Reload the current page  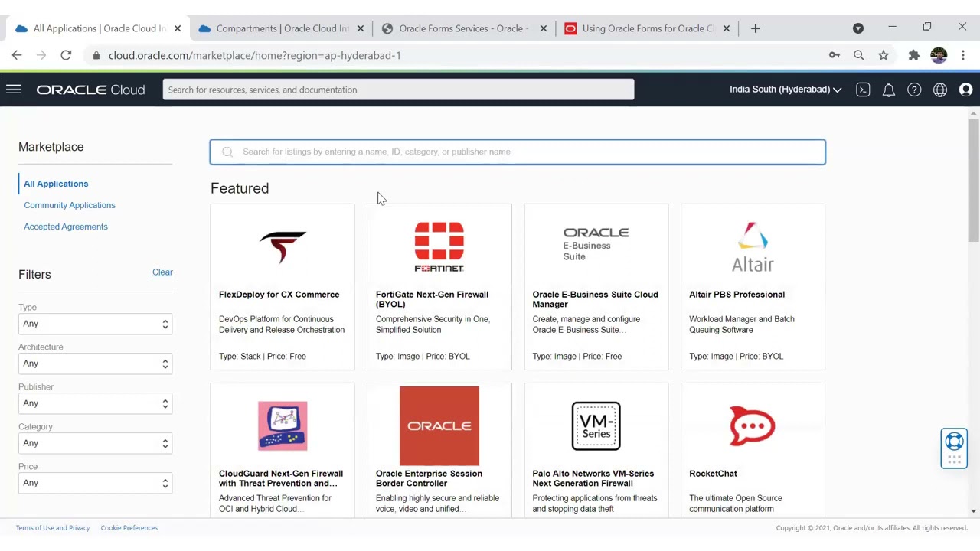coord(66,55)
